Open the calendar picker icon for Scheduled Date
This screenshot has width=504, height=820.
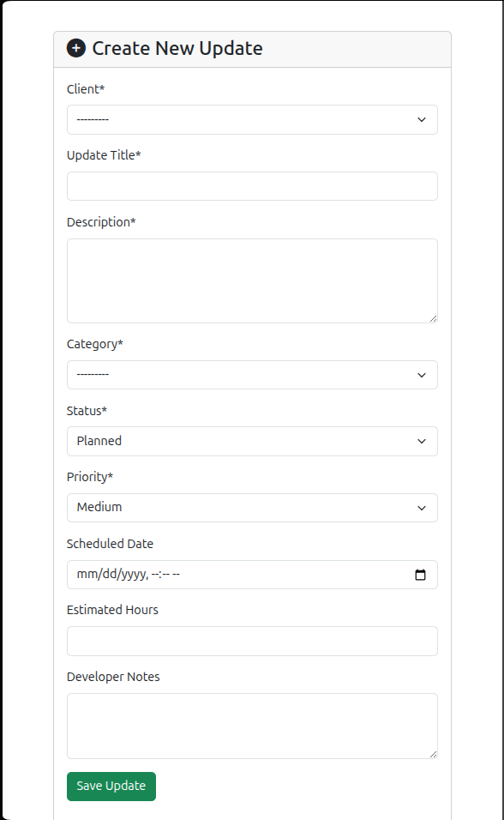tap(421, 575)
